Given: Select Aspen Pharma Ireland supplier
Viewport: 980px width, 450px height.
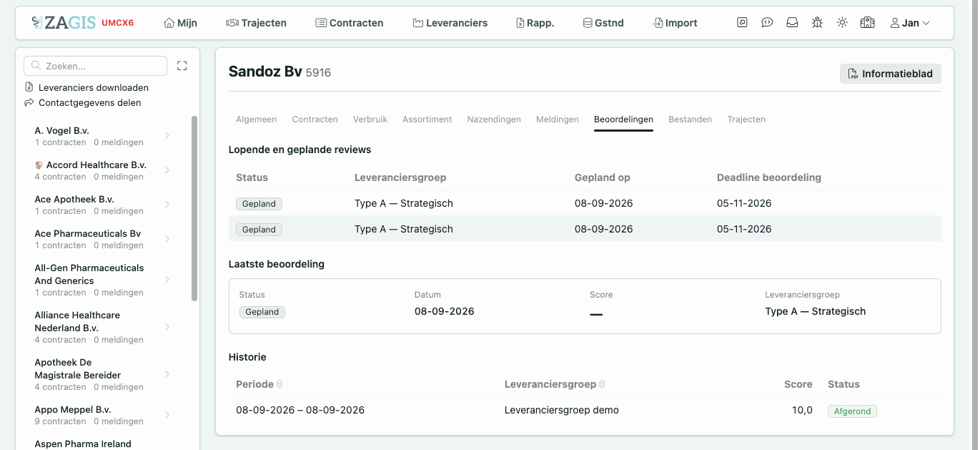Looking at the screenshot, I should click(x=83, y=444).
